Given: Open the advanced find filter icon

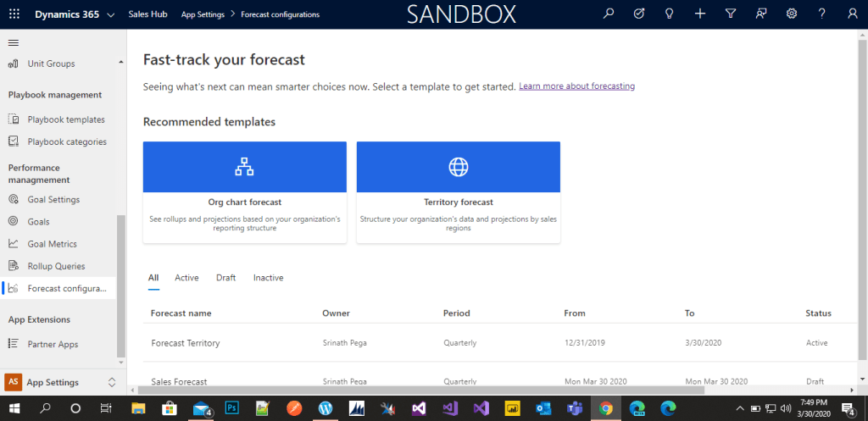Looking at the screenshot, I should 731,14.
